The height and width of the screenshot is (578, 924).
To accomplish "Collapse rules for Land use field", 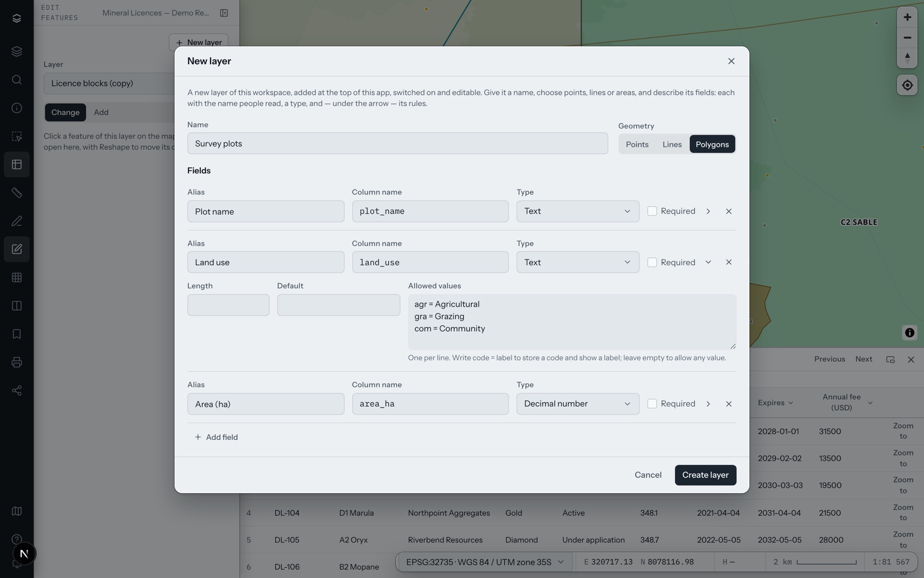I will click(x=708, y=262).
